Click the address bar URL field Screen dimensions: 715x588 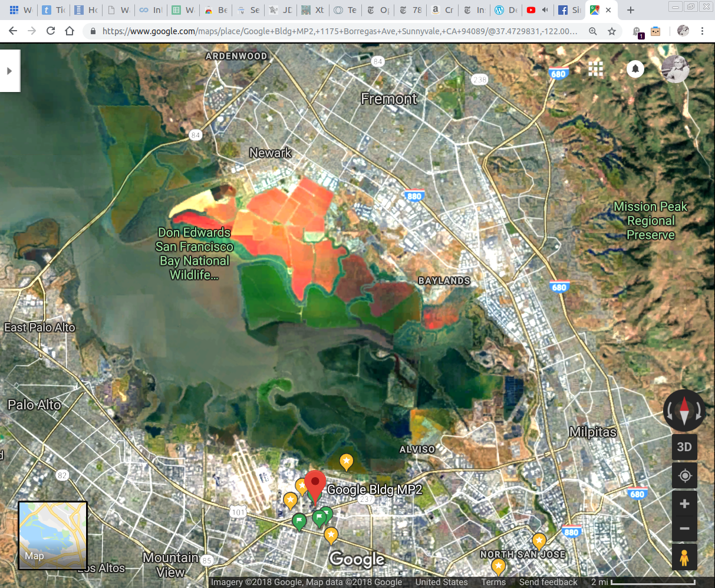(339, 31)
